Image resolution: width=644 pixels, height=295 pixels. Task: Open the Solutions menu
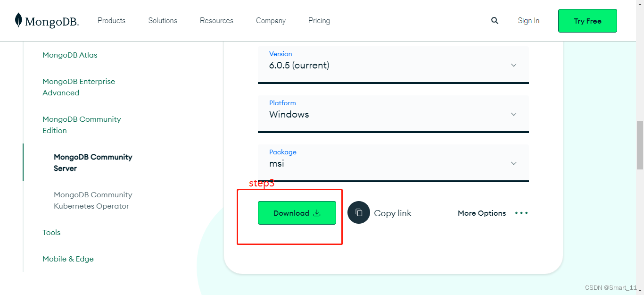[163, 21]
